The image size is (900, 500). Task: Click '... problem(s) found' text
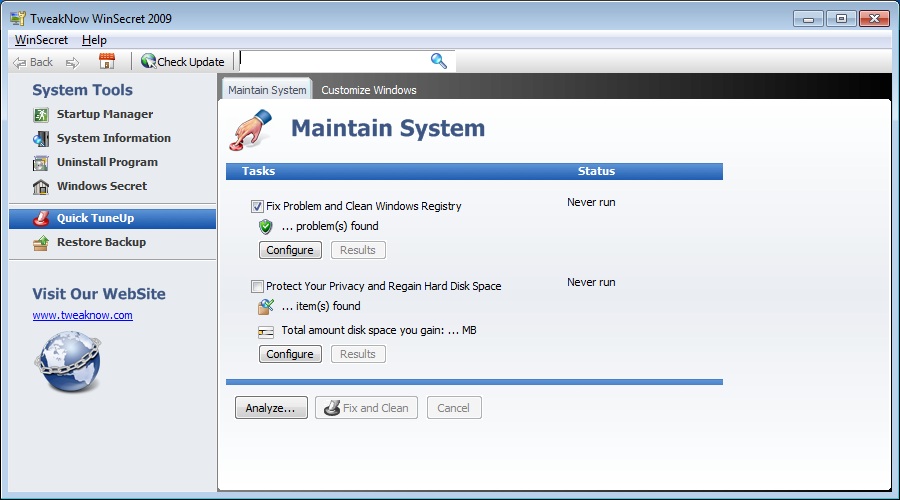[x=330, y=226]
